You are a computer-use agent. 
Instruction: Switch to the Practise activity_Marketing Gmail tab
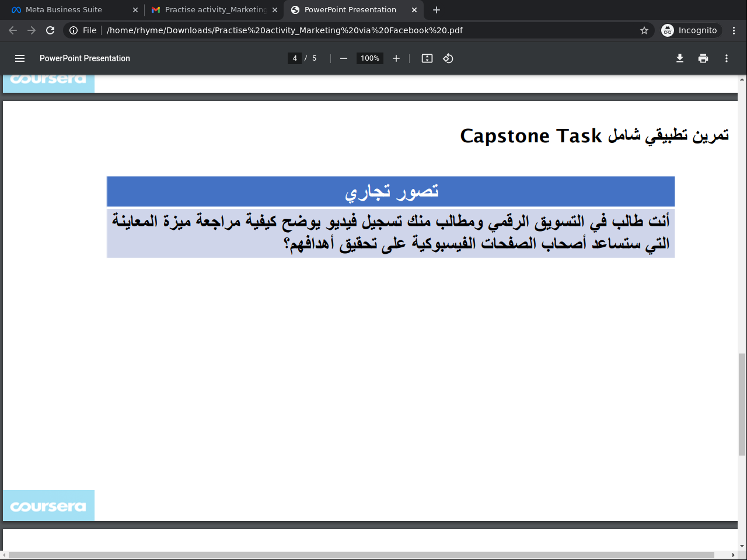(214, 10)
